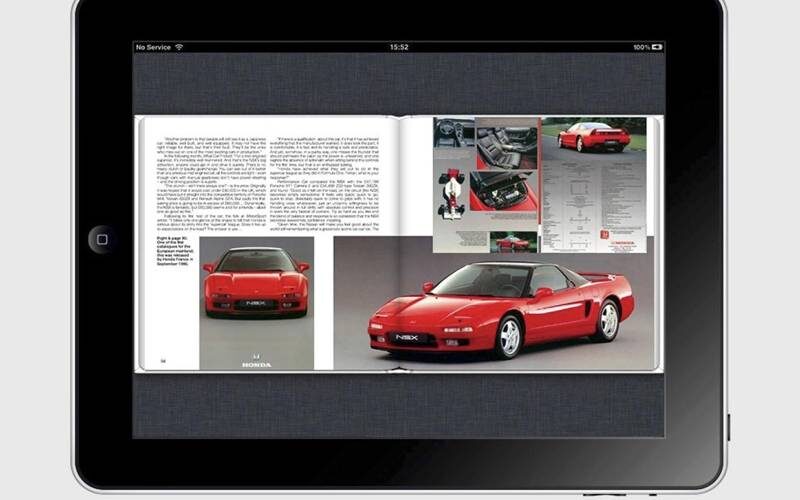Tap the left page edge to go back
The height and width of the screenshot is (500, 800).
point(139,244)
